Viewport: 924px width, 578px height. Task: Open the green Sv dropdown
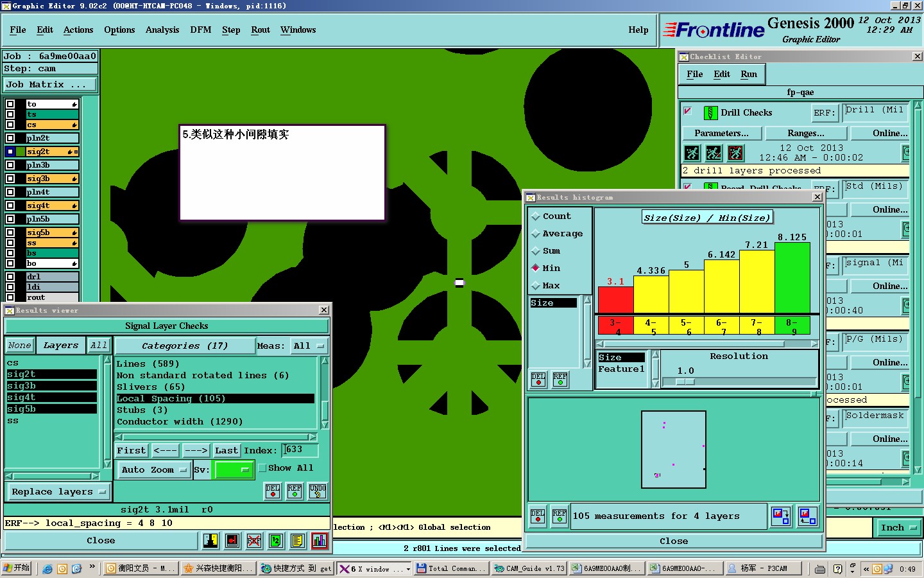(x=234, y=470)
